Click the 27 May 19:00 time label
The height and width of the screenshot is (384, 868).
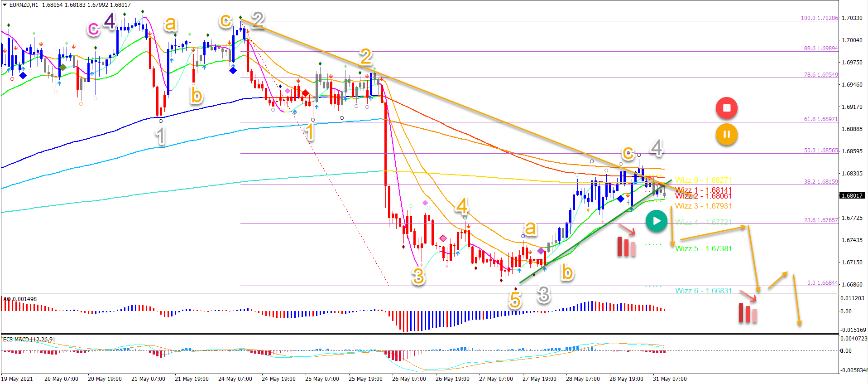(539, 379)
